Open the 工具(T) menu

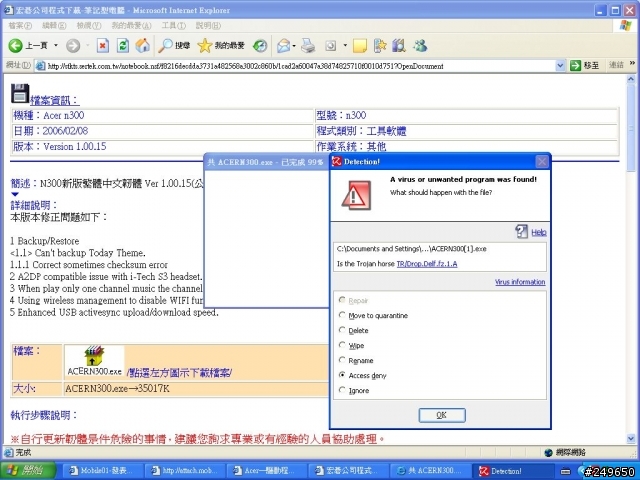pos(173,26)
